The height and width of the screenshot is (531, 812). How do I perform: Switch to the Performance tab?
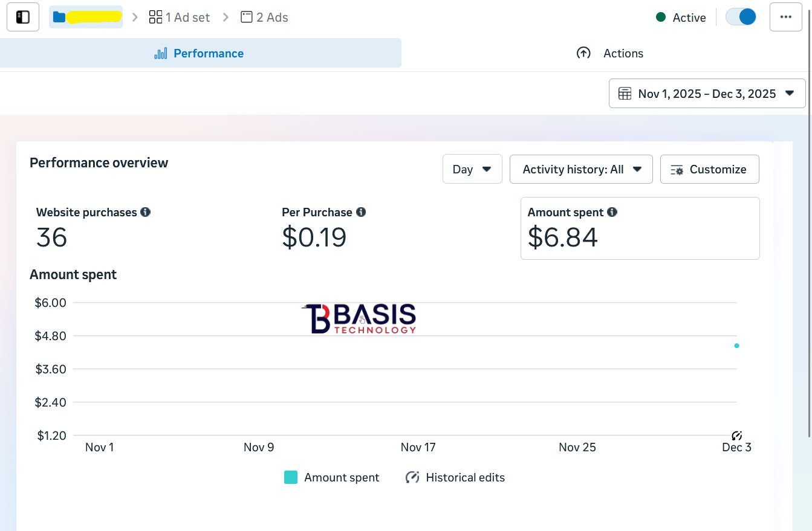tap(200, 53)
